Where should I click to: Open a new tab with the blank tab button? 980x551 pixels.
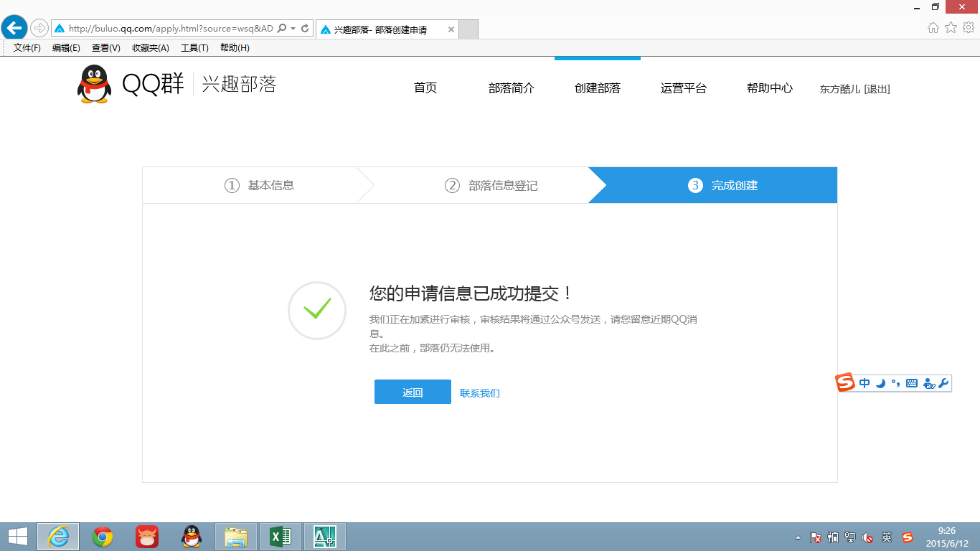coord(468,29)
